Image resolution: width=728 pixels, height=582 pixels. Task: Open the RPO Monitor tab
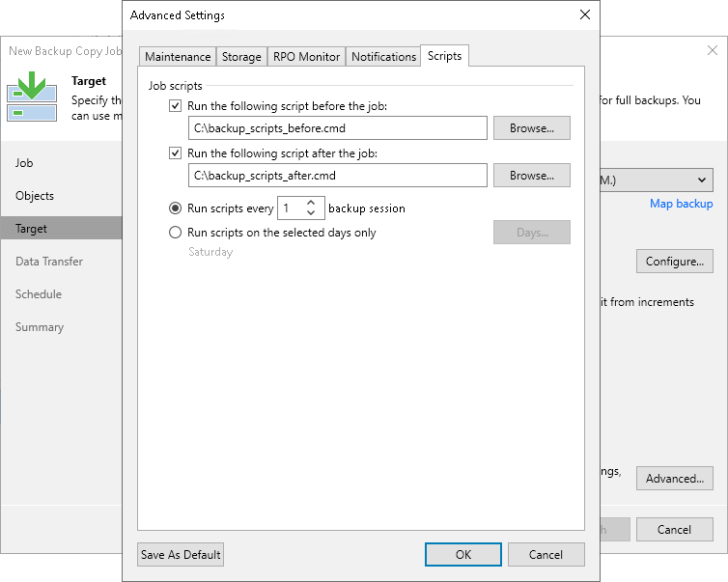(x=306, y=57)
